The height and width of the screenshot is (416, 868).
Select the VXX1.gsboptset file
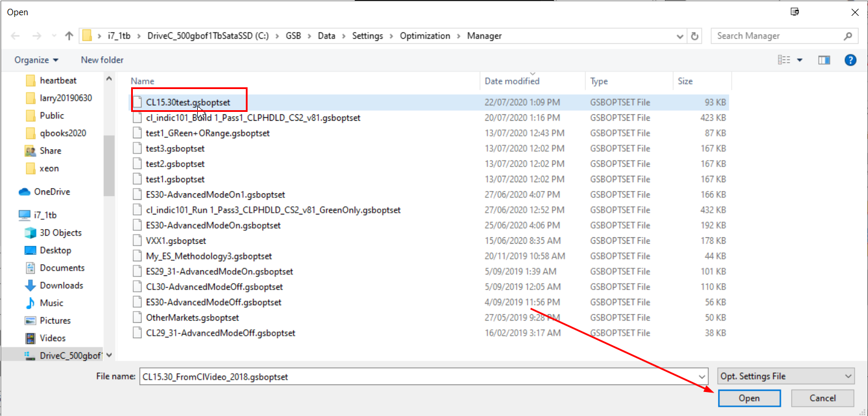pos(176,241)
